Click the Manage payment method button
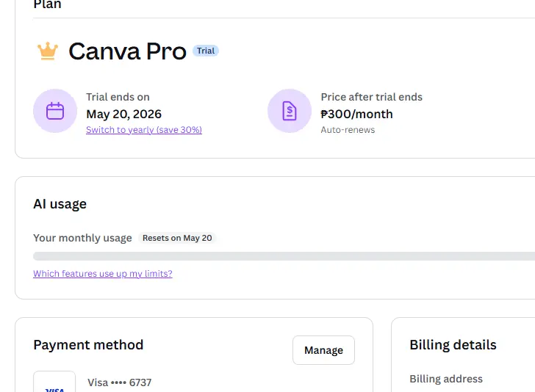This screenshot has width=535, height=392. click(x=323, y=350)
